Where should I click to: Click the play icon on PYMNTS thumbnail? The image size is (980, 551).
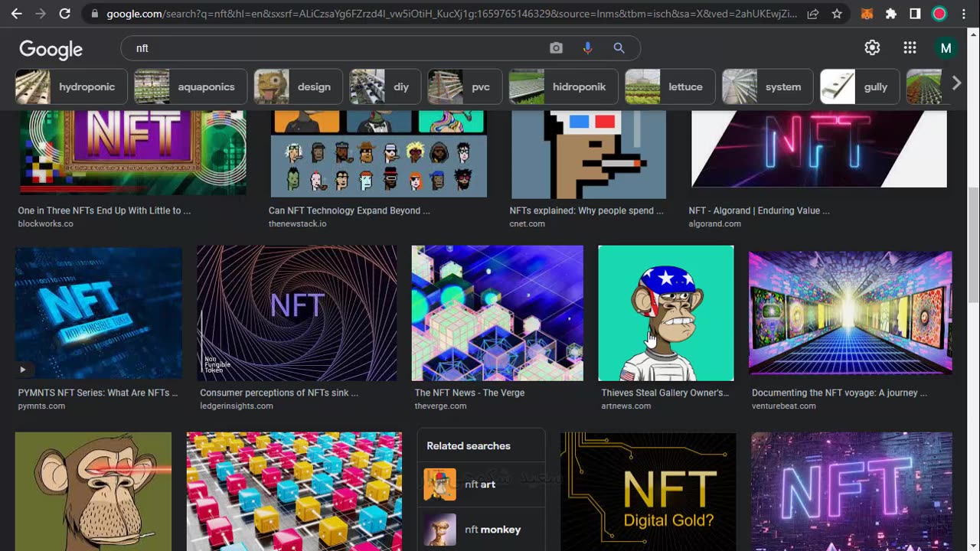(23, 370)
